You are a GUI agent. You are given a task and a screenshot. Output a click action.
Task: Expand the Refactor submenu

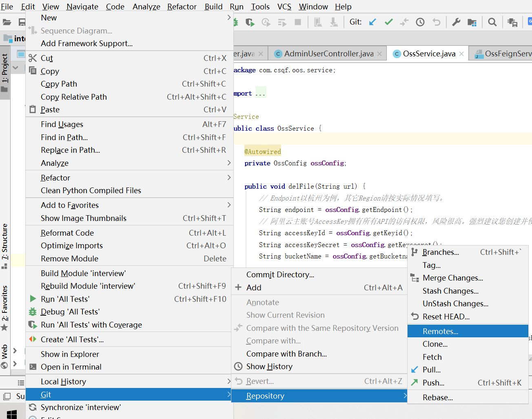(129, 178)
